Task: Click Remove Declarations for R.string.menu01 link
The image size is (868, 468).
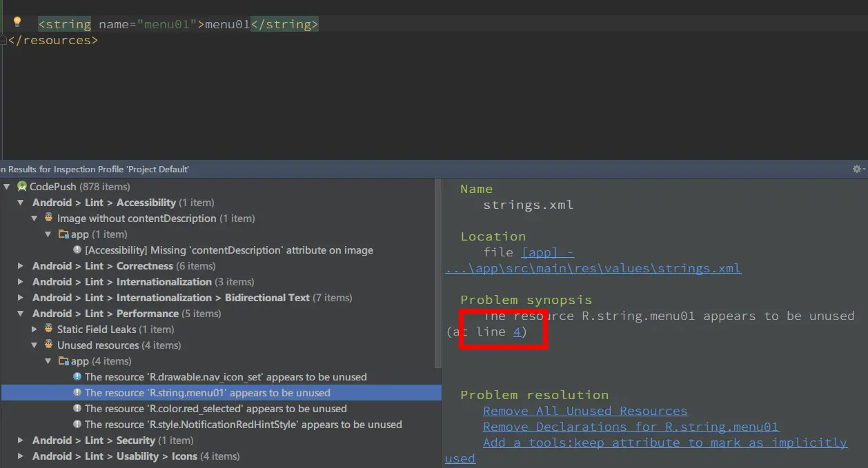Action: tap(631, 427)
